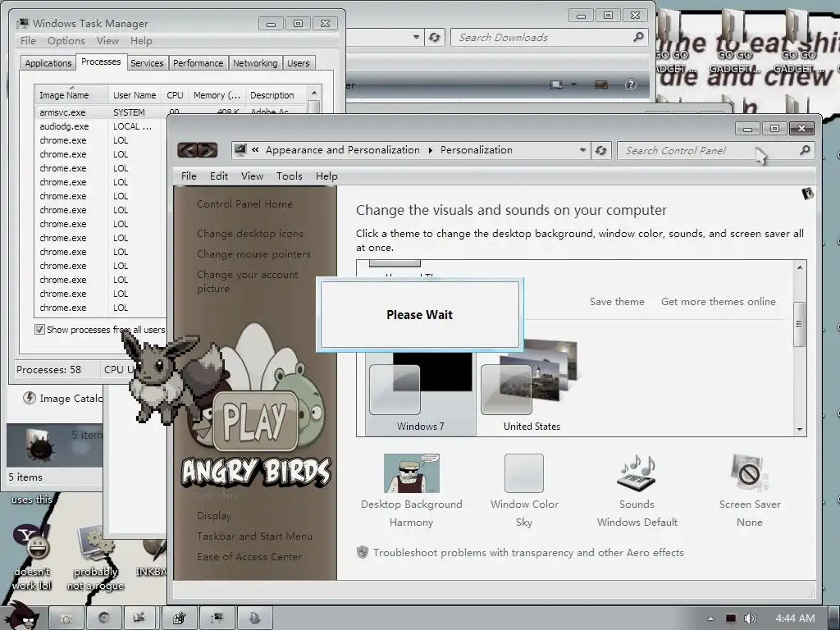The width and height of the screenshot is (840, 630).
Task: Open View menu in Personalization window
Action: (252, 176)
